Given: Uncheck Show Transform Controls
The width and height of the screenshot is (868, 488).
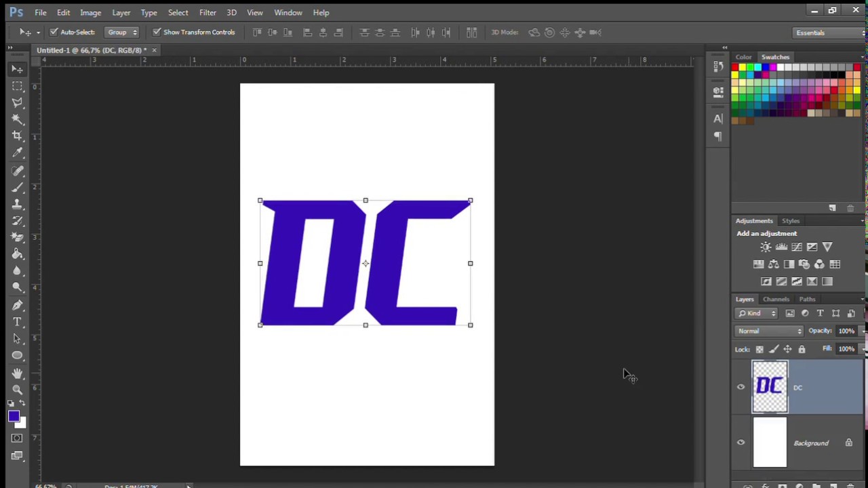Looking at the screenshot, I should 157,32.
